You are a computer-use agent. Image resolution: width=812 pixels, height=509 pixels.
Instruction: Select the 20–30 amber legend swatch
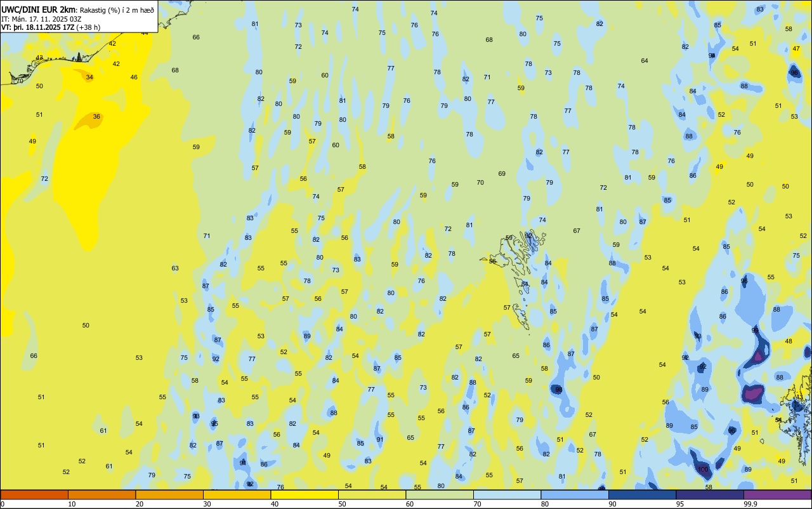(169, 494)
